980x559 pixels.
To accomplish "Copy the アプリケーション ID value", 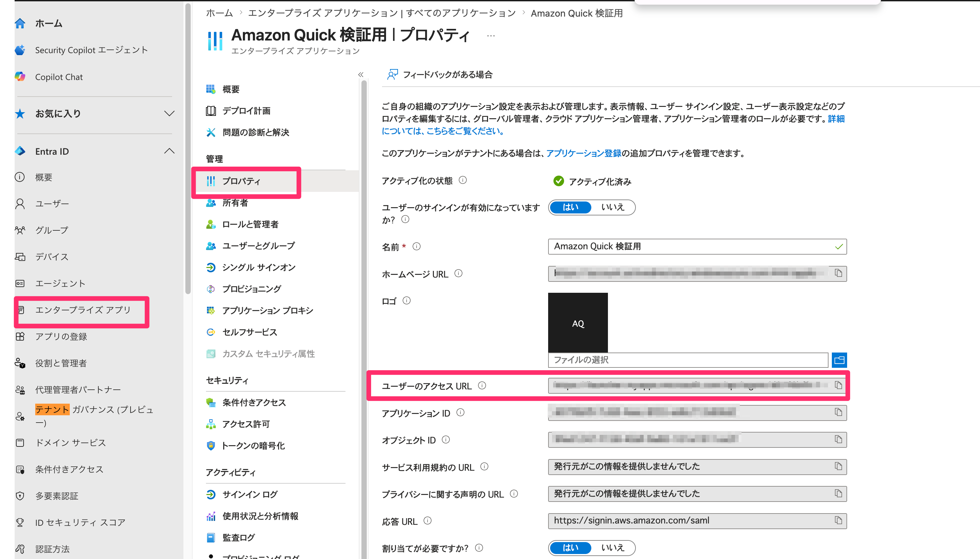I will coord(838,412).
